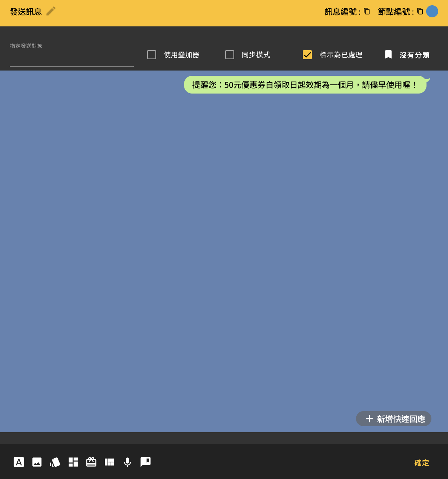The image size is (448, 479).
Task: Click the pencil edit icon beside 發送訊息
Action: [51, 11]
